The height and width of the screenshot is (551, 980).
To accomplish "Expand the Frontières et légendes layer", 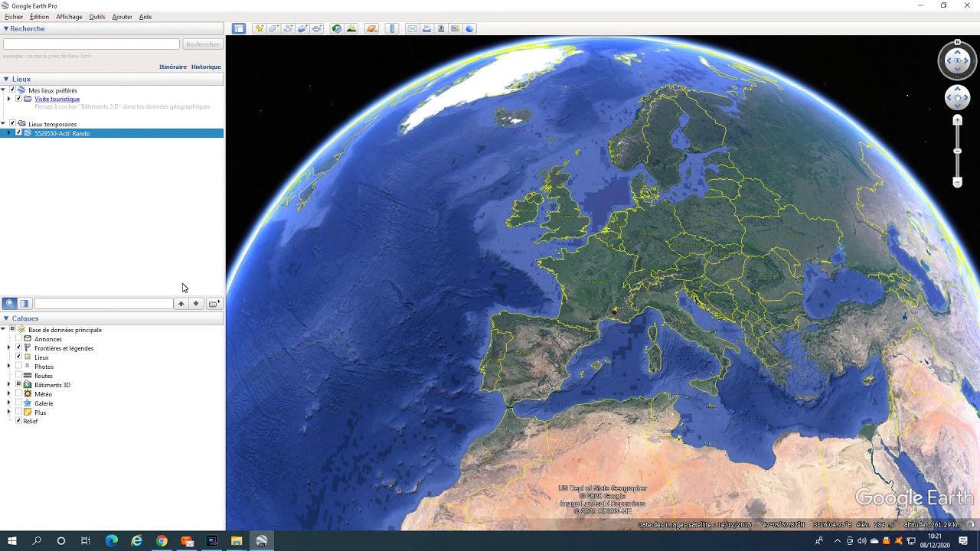I will point(8,348).
